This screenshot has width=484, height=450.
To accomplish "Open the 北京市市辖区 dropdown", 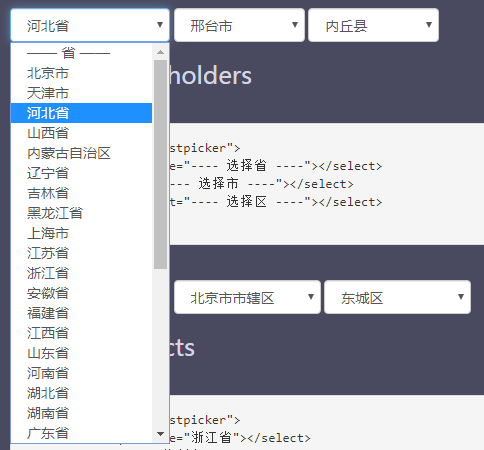I will click(x=247, y=297).
